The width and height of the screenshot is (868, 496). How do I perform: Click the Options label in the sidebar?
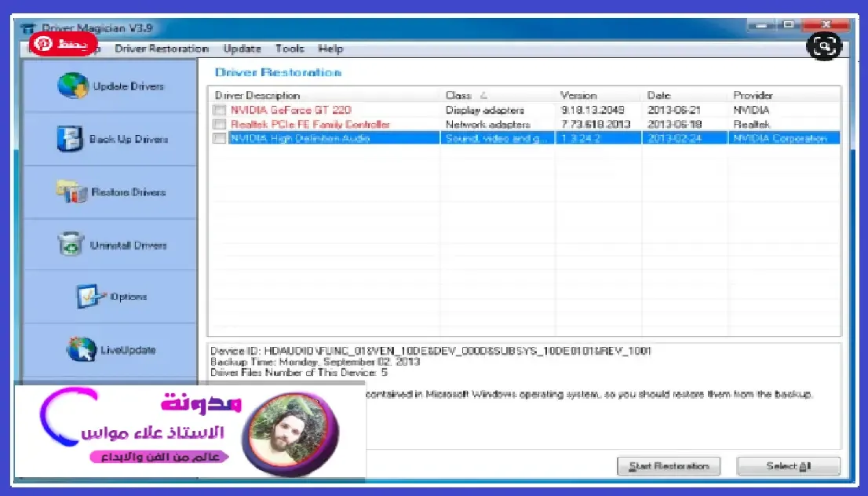pos(128,297)
